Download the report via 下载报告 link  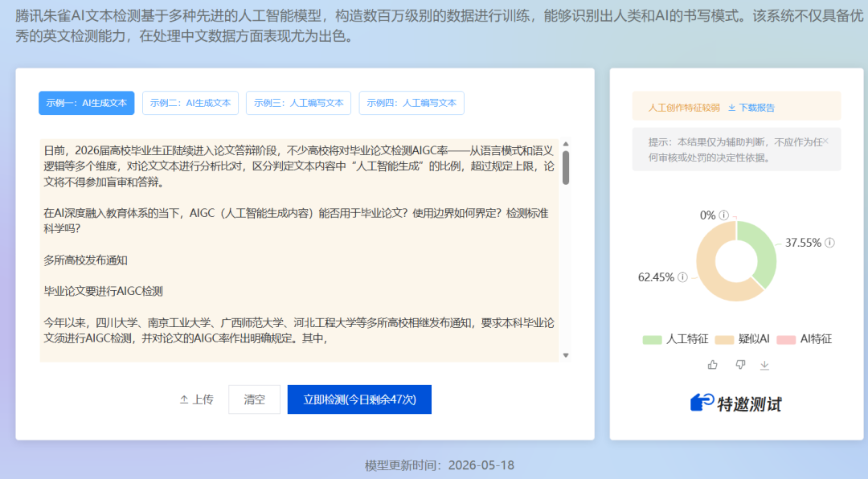tap(751, 108)
